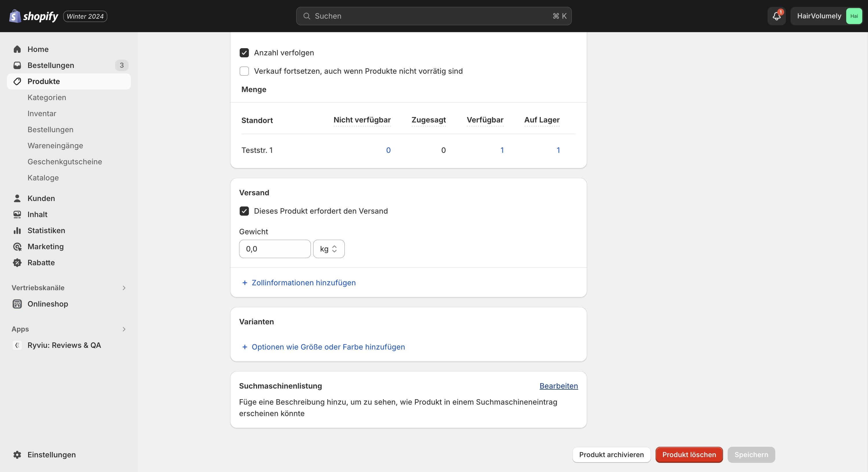The image size is (868, 472).
Task: Open the kg weight unit dropdown
Action: 329,249
